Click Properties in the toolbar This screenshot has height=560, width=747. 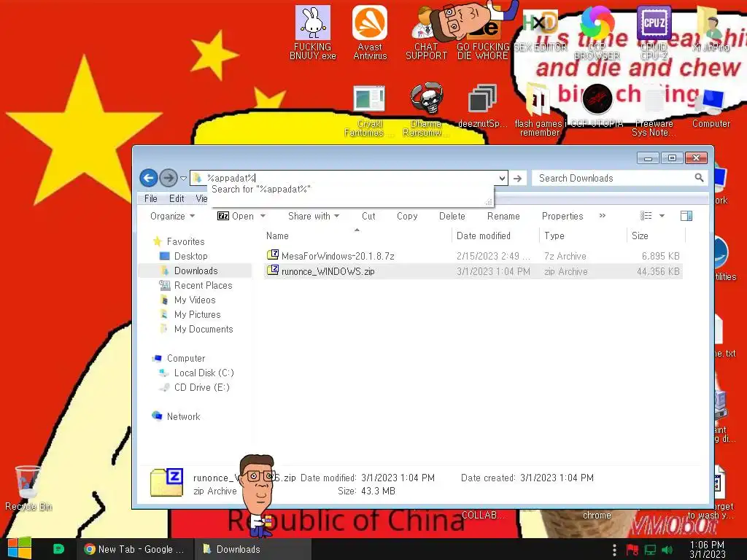pyautogui.click(x=562, y=216)
